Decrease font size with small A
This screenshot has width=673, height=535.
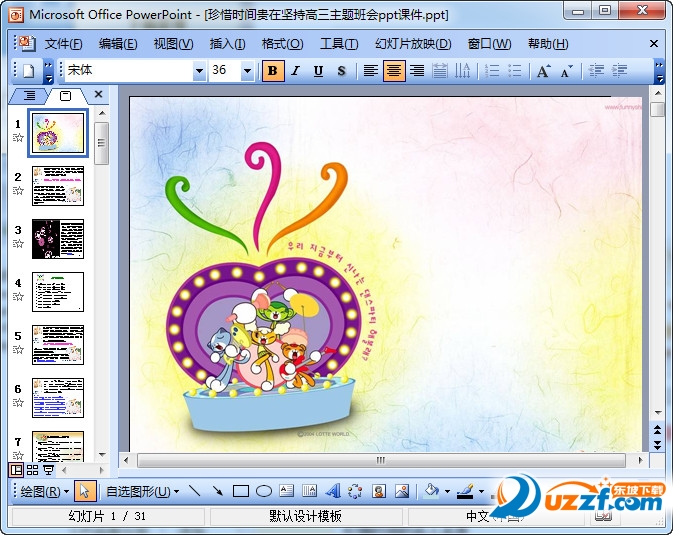click(x=567, y=71)
